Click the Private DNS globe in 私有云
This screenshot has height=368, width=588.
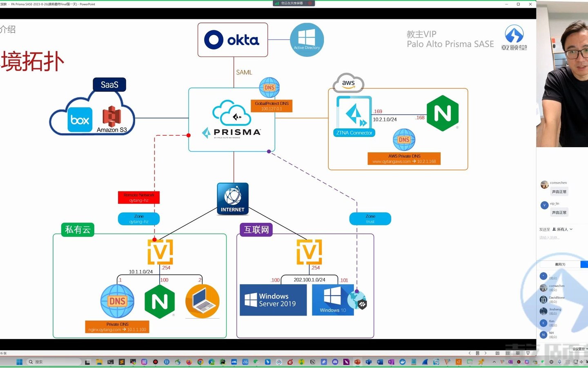118,301
